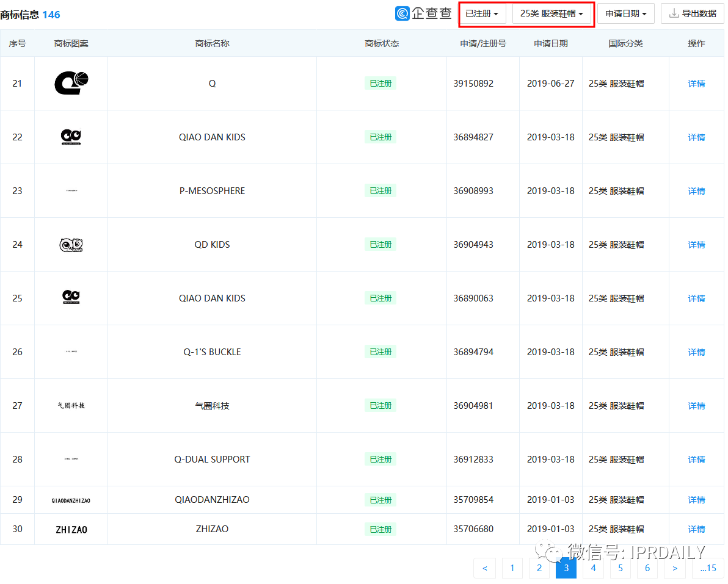Click registration number 36912833
Screen dimensions: 728x584
[x=473, y=460]
